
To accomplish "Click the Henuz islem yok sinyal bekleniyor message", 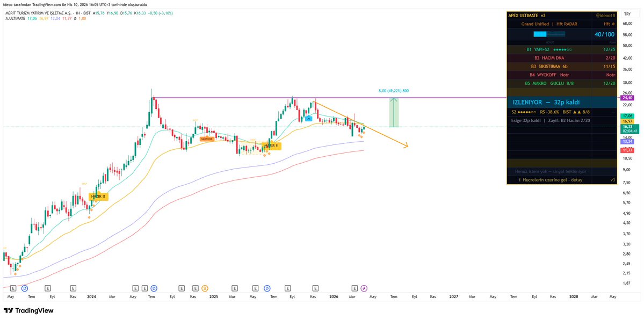I will (x=551, y=171).
